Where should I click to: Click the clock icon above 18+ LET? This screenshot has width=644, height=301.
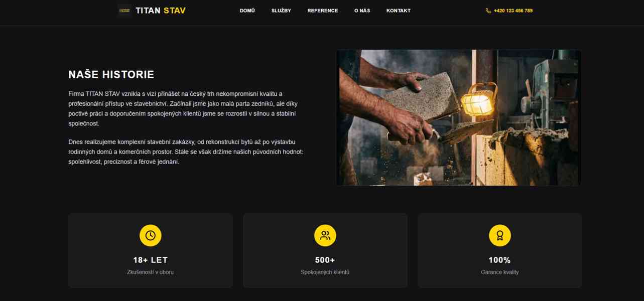pyautogui.click(x=151, y=235)
